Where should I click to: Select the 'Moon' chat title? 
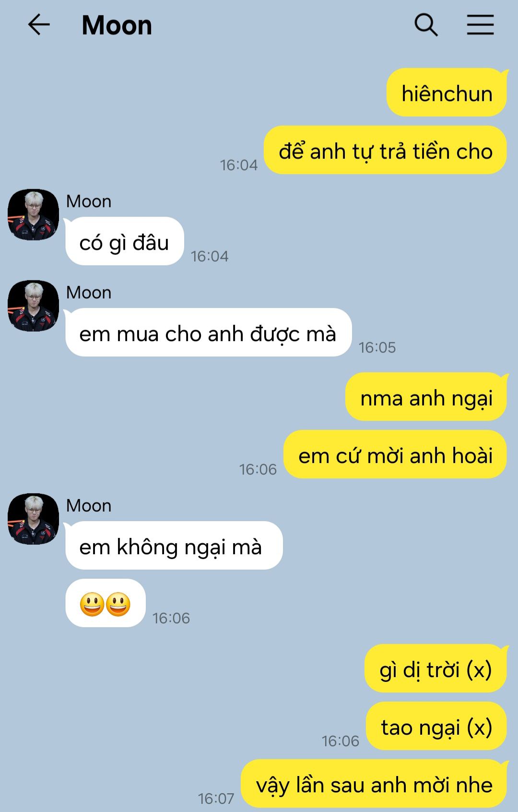tap(117, 25)
